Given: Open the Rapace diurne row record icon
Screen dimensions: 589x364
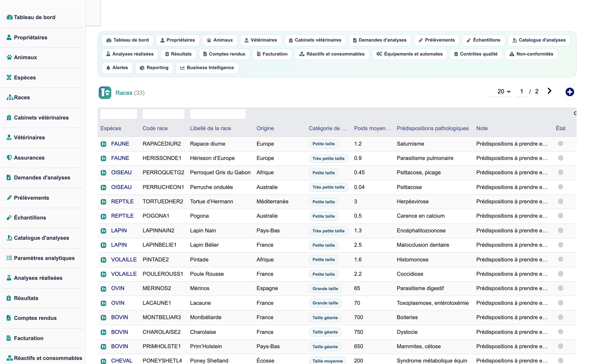Looking at the screenshot, I should [104, 144].
